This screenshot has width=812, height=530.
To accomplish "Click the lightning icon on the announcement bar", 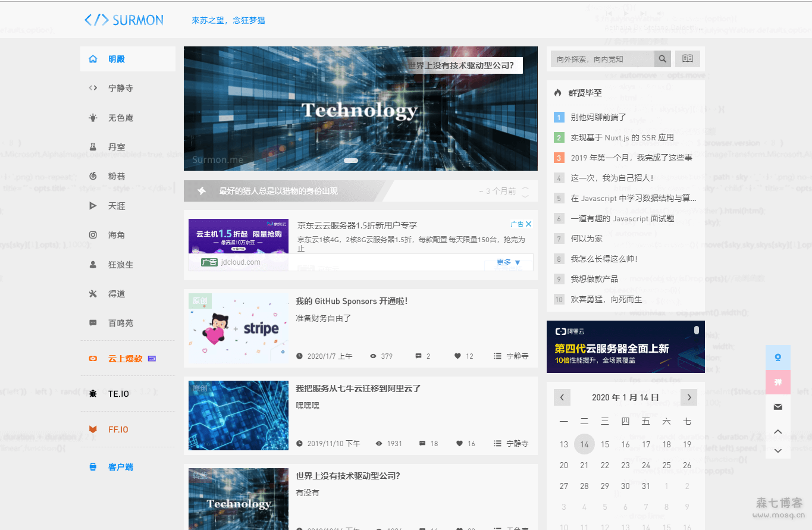I will pos(202,191).
